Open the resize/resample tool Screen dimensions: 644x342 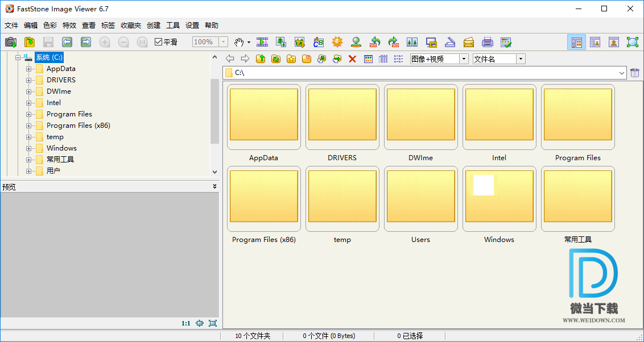pyautogui.click(x=281, y=42)
